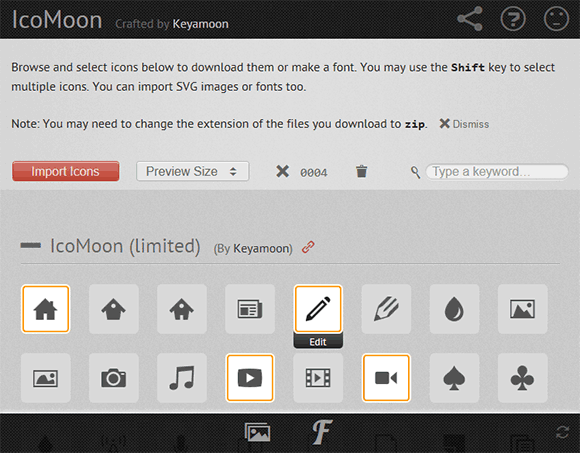Switch to images tab in bottom bar
Screen dimensions: 580x453
[257, 432]
